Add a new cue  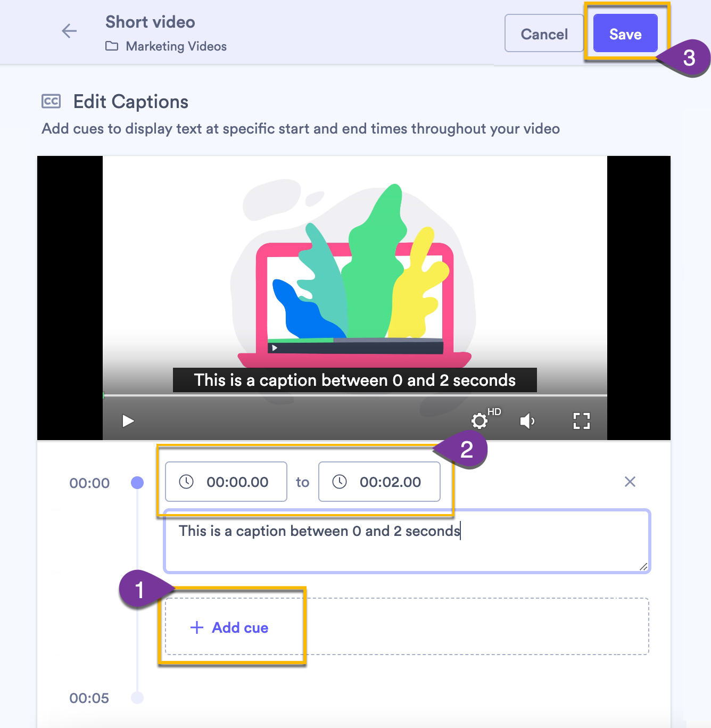coord(230,627)
